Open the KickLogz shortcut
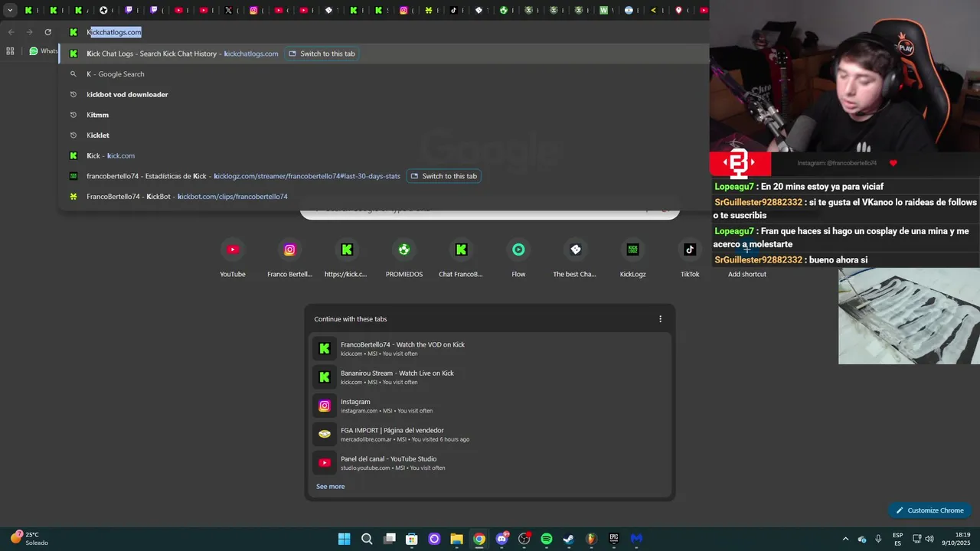The width and height of the screenshot is (980, 551). click(x=632, y=258)
